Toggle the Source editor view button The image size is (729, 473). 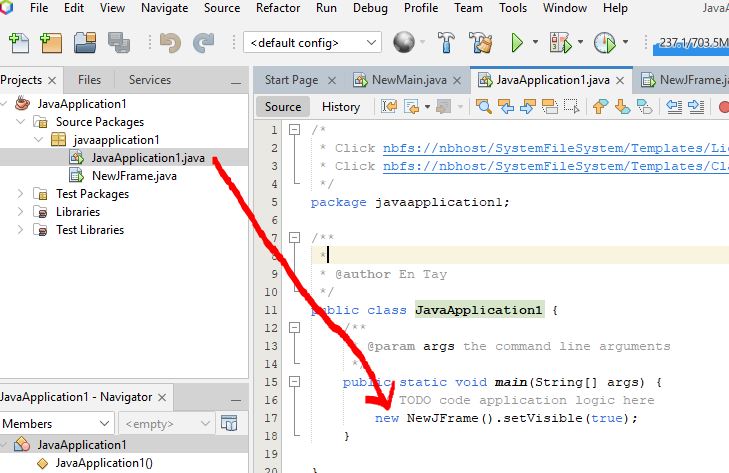click(283, 107)
